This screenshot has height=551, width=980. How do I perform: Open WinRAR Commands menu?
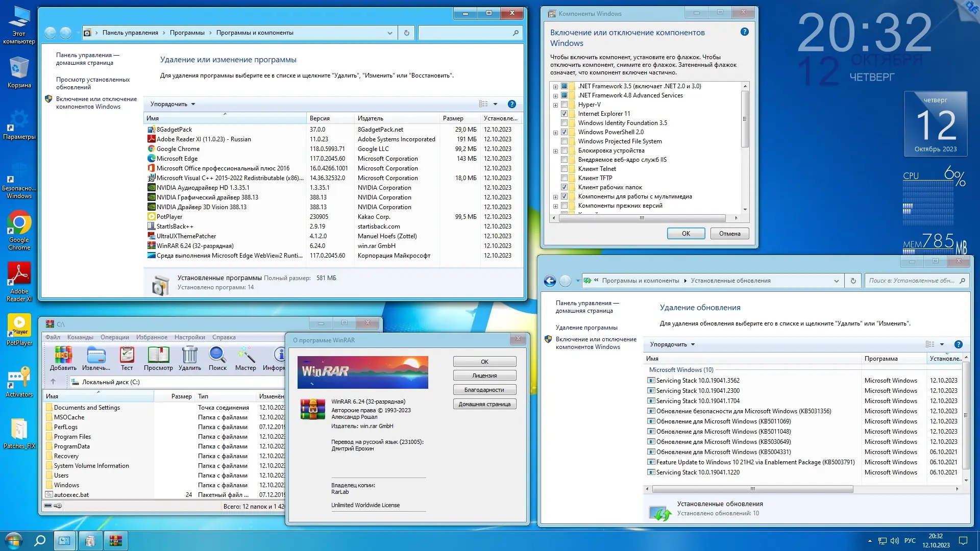click(80, 337)
